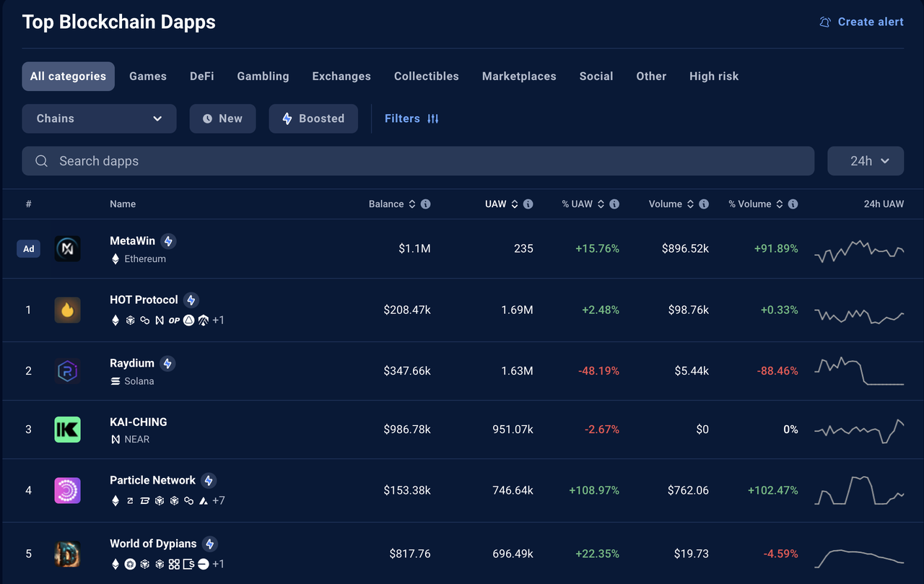The height and width of the screenshot is (584, 924).
Task: Click the boost lightning badge beside Raydium
Action: [167, 363]
